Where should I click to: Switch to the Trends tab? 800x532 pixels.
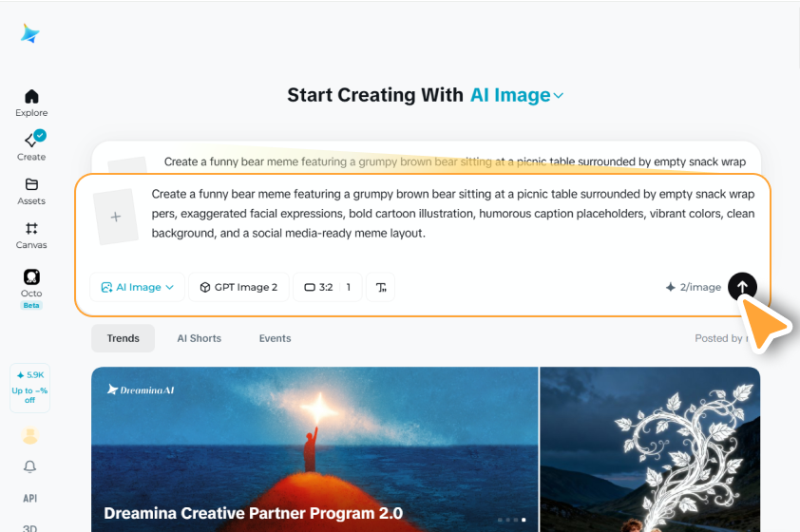(x=123, y=338)
